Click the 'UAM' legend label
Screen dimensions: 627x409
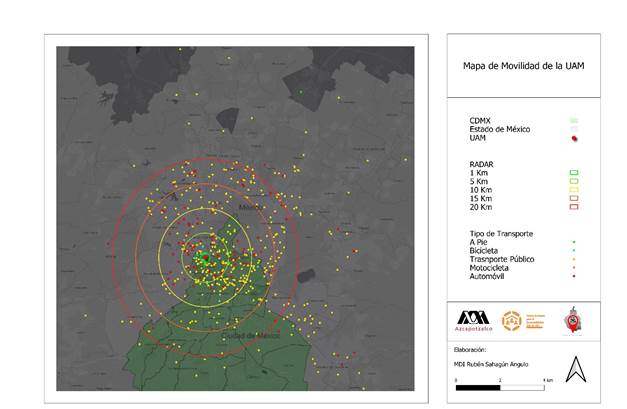[x=477, y=138]
